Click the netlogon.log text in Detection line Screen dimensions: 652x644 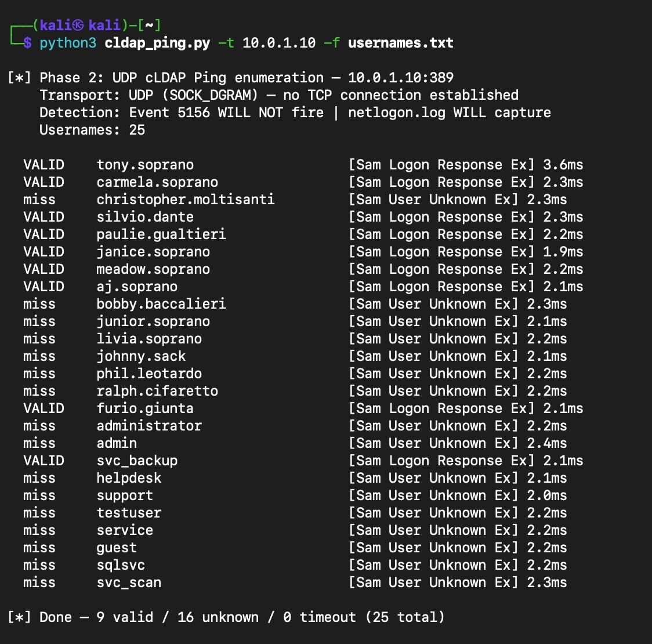pyautogui.click(x=396, y=113)
